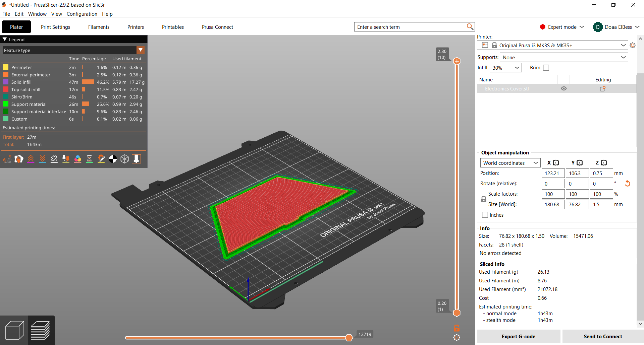Click Export G-code button
This screenshot has height=345, width=644.
click(x=519, y=336)
